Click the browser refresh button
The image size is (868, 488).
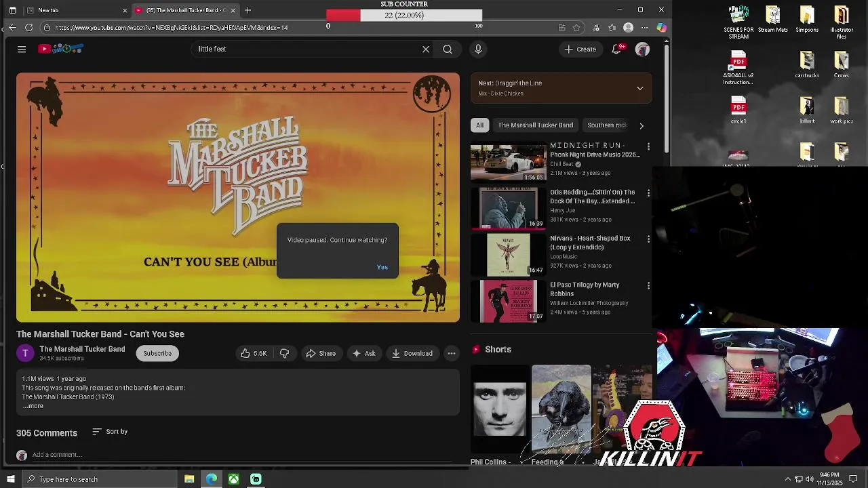(28, 27)
